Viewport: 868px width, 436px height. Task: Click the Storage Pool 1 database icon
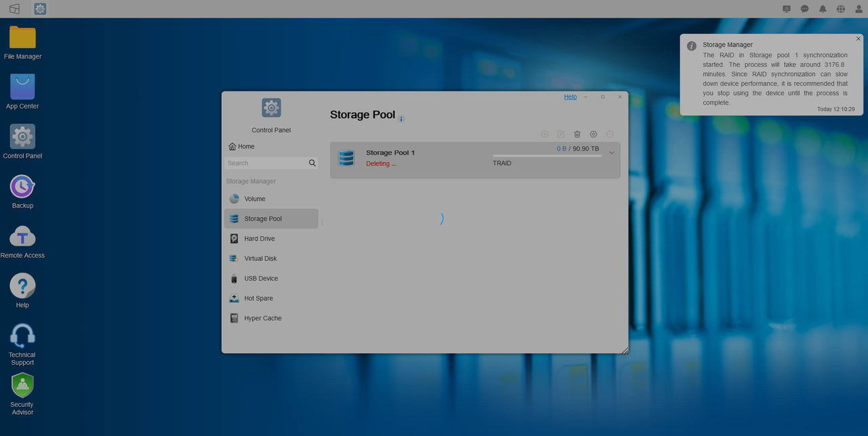click(x=347, y=158)
